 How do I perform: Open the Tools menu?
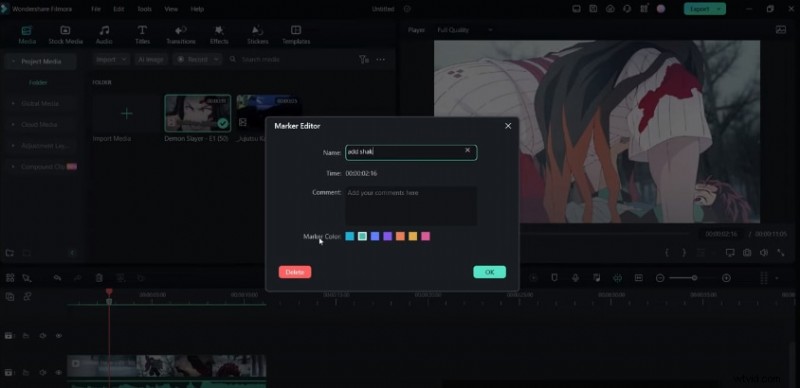coord(144,9)
